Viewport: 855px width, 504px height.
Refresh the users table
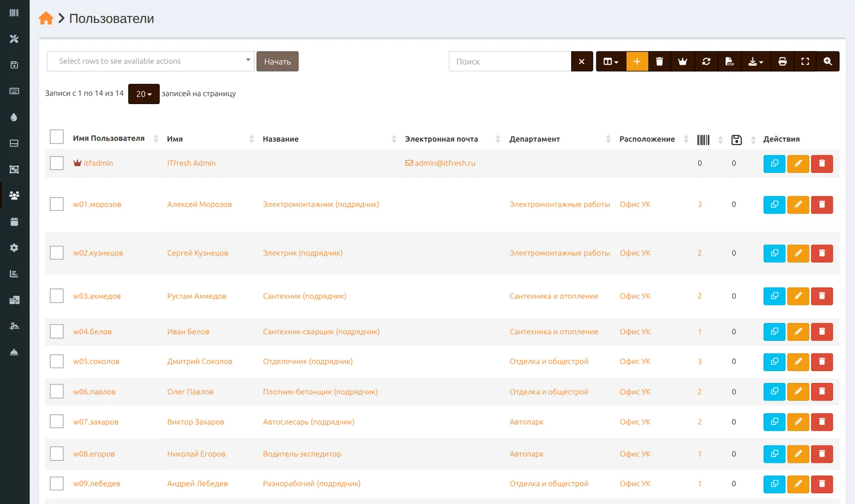click(x=706, y=61)
